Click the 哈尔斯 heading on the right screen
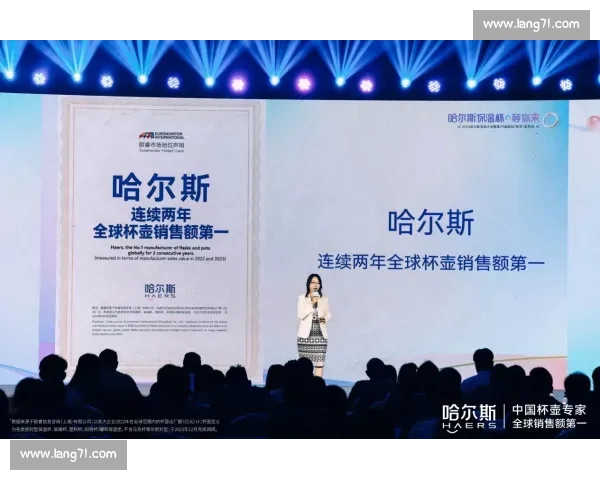Image resolution: width=600 pixels, height=480 pixels. [431, 222]
